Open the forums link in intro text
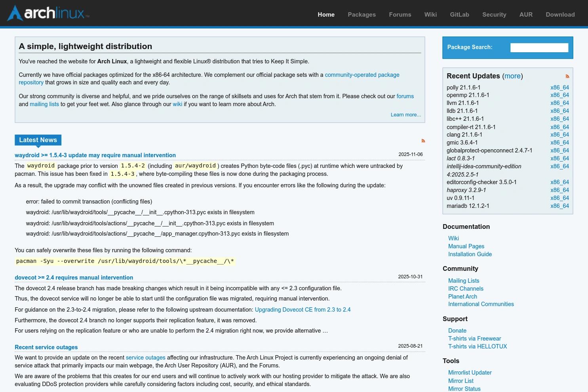 coord(405,96)
